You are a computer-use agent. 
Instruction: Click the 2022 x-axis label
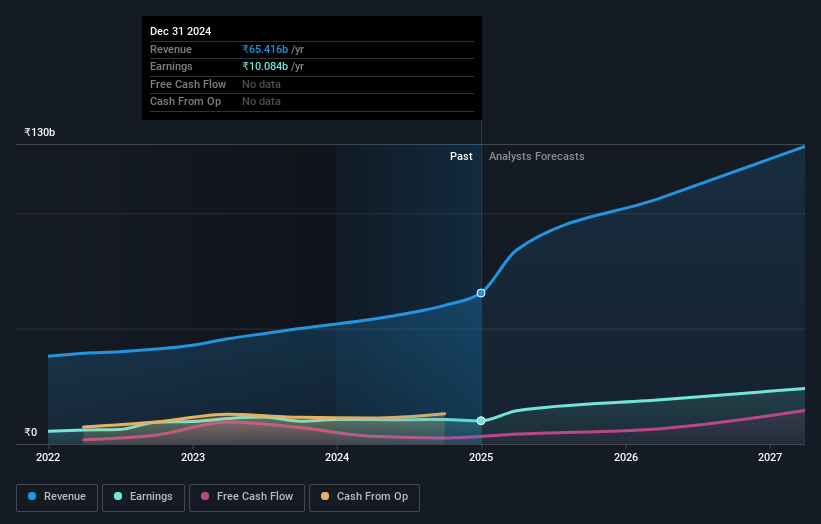(x=48, y=458)
